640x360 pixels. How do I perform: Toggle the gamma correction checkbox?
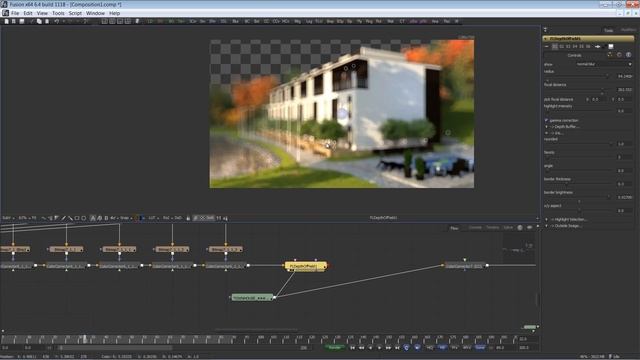tap(547, 120)
